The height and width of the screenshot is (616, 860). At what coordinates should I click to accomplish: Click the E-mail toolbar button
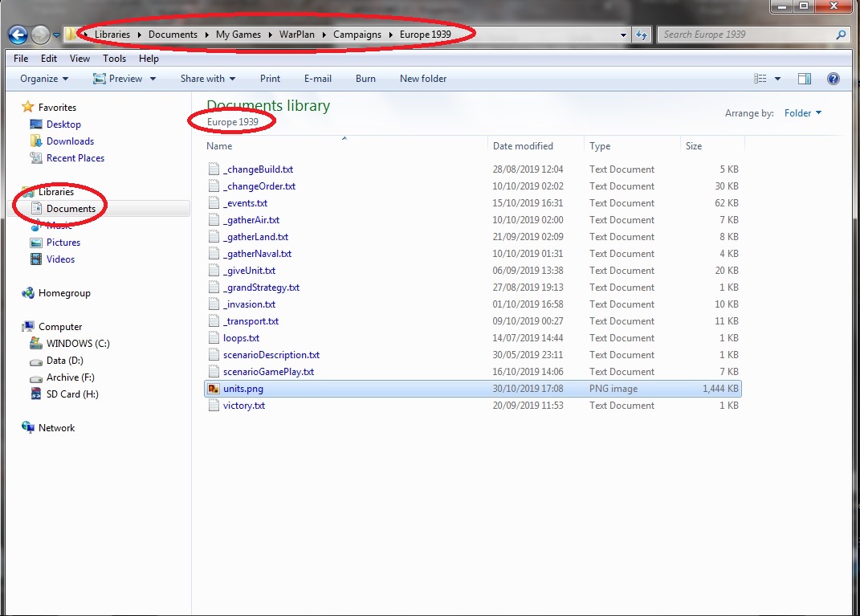317,79
